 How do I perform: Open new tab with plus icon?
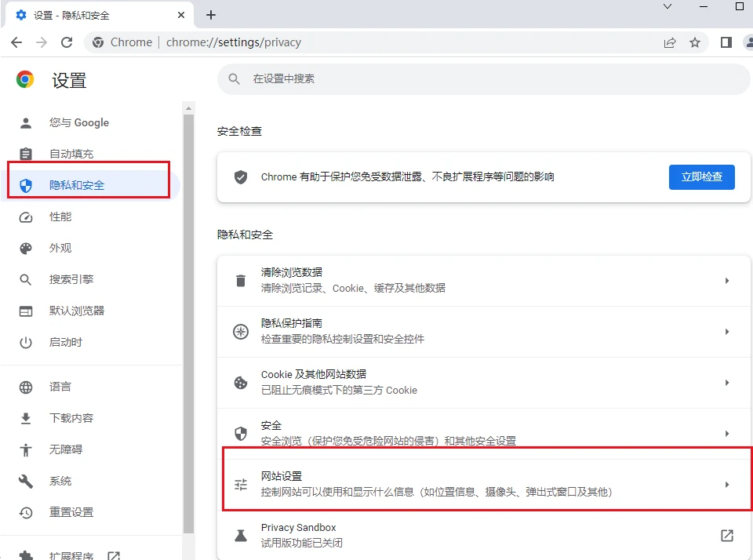click(x=210, y=15)
